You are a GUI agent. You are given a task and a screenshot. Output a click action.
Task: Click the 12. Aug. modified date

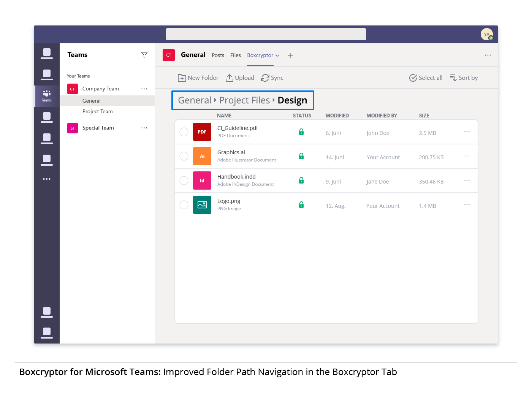click(336, 206)
